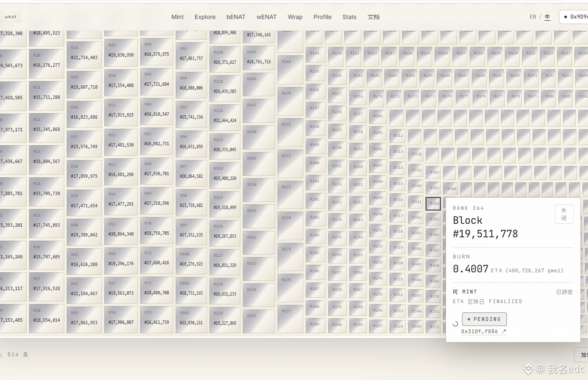The height and width of the screenshot is (380, 588).
Task: Select block tile R121 #16,439,585
Action: click(225, 88)
